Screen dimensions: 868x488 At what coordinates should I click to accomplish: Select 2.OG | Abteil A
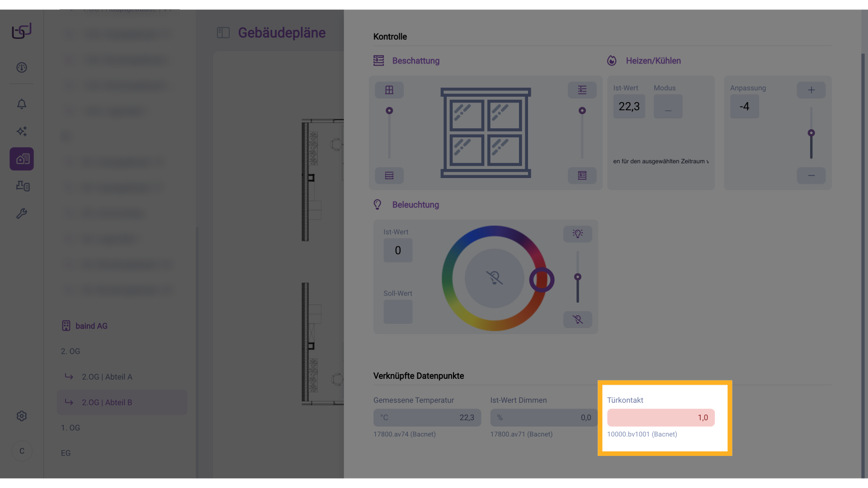point(107,377)
